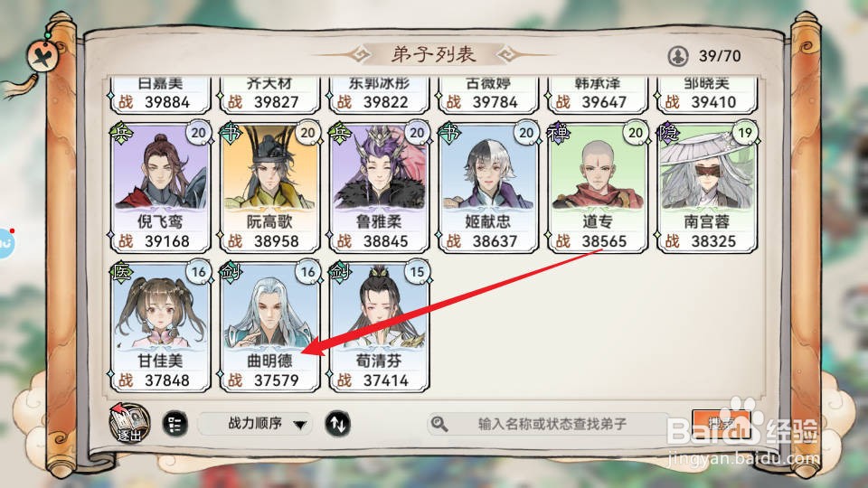Select disciple 阮高歌 card

click(x=269, y=188)
